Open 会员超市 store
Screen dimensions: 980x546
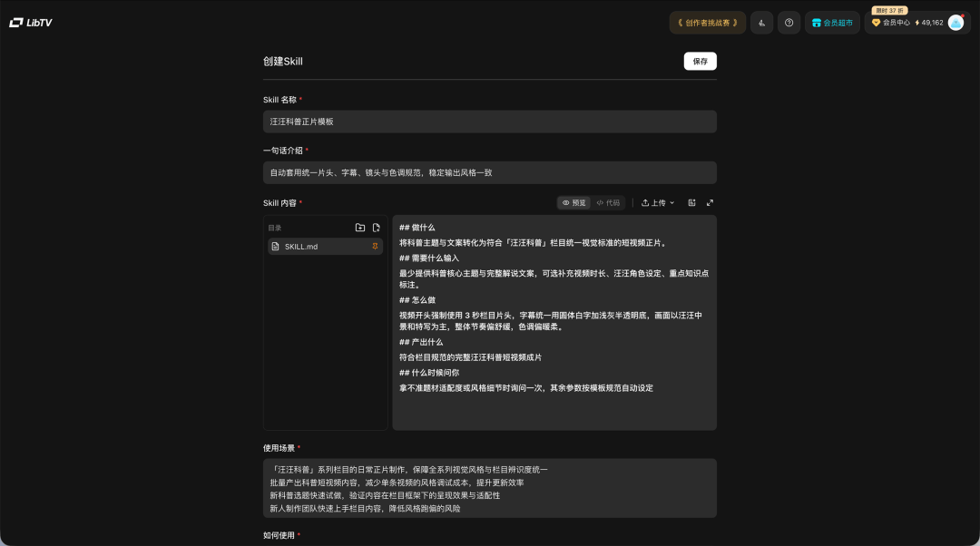(x=832, y=23)
